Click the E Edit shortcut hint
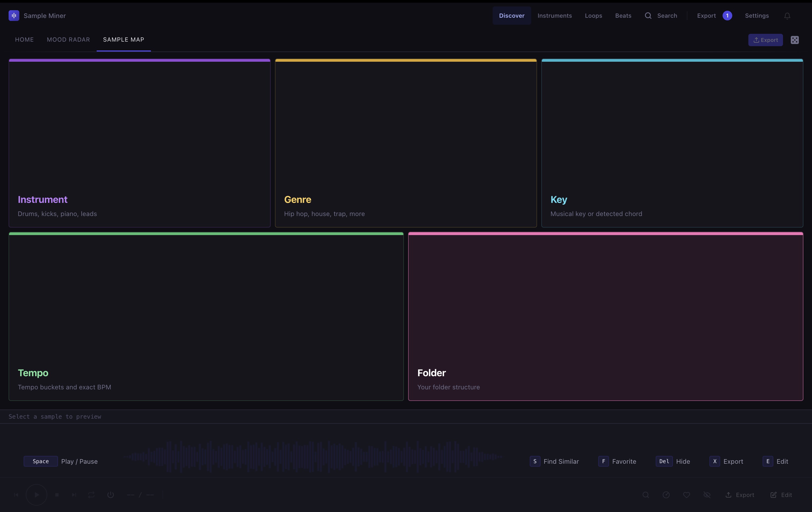 pyautogui.click(x=775, y=461)
